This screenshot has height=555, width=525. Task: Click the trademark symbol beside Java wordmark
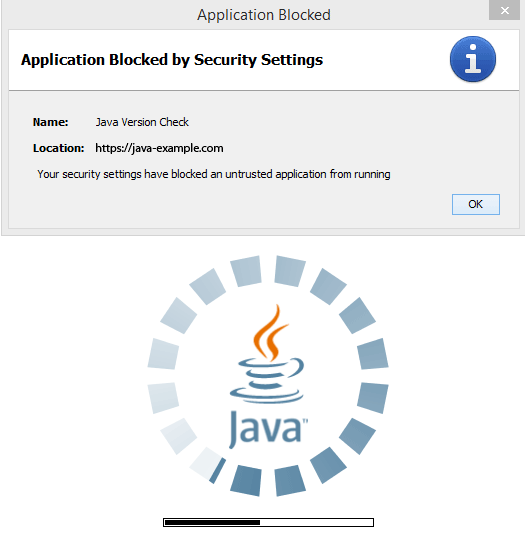(x=305, y=421)
